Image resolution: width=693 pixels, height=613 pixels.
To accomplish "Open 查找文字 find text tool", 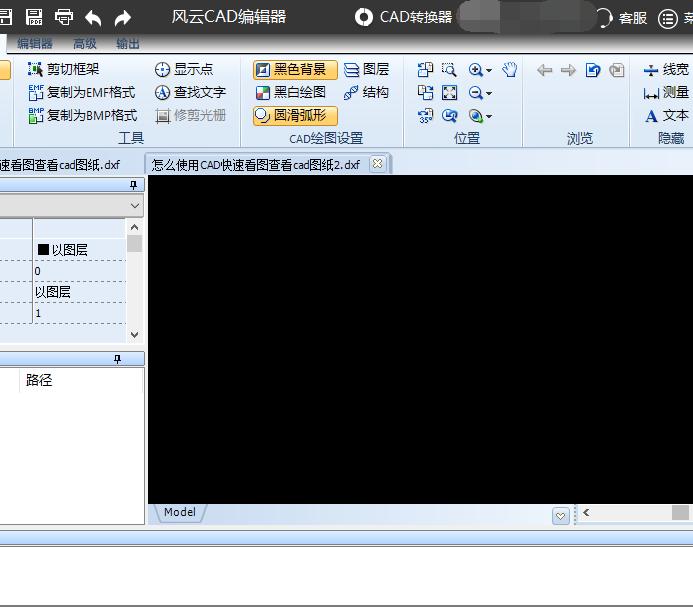I will [190, 92].
